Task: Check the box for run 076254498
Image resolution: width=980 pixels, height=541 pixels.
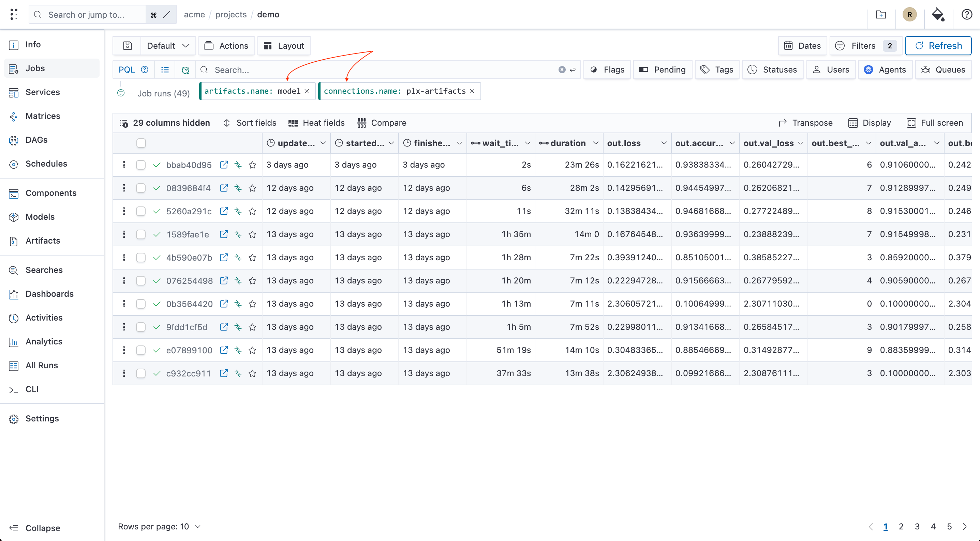Action: coord(141,281)
